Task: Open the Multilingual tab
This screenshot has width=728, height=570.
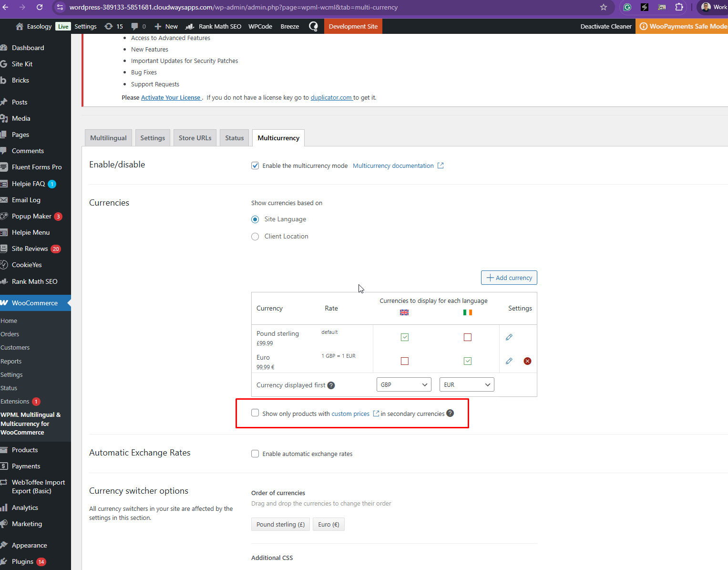Action: 108,138
